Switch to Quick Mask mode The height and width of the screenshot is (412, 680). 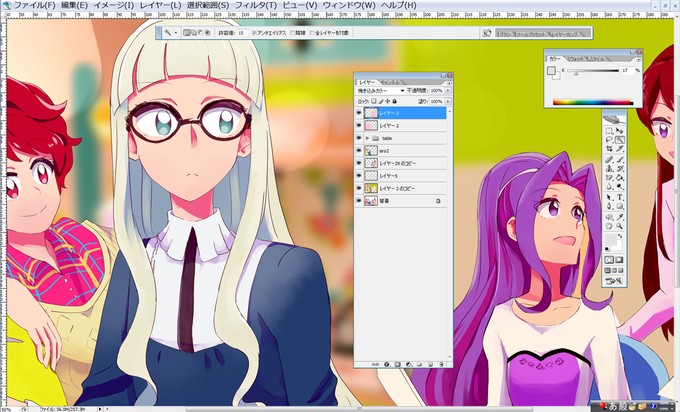pyautogui.click(x=619, y=260)
